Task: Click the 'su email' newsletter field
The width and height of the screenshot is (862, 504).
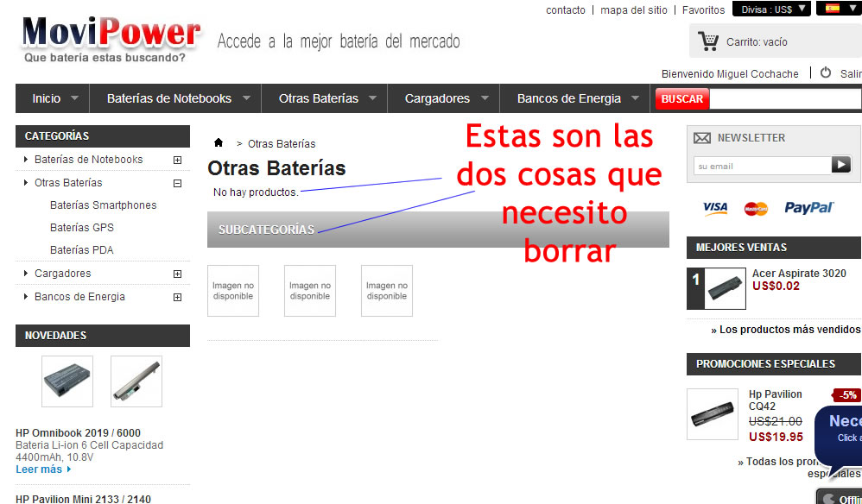Action: (x=763, y=166)
